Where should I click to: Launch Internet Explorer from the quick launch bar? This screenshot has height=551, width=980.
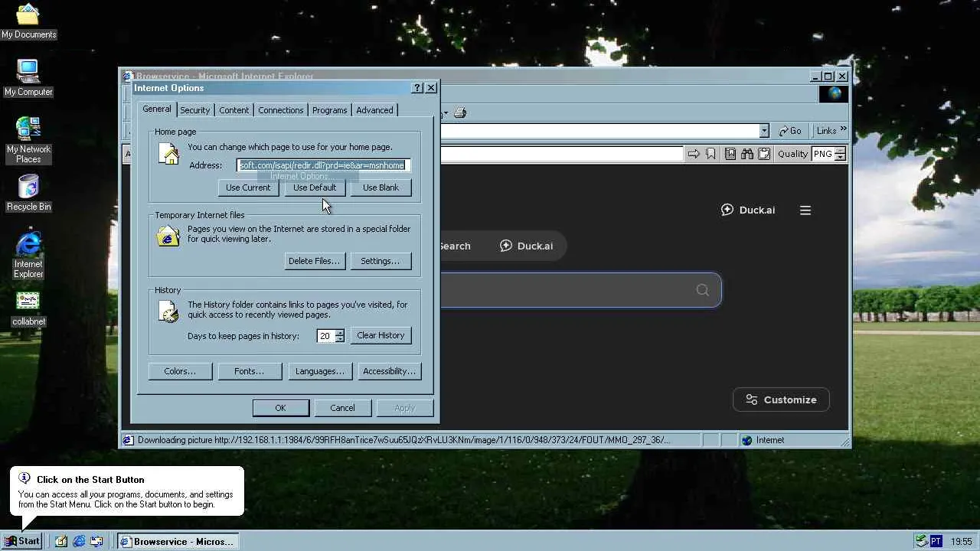click(80, 541)
